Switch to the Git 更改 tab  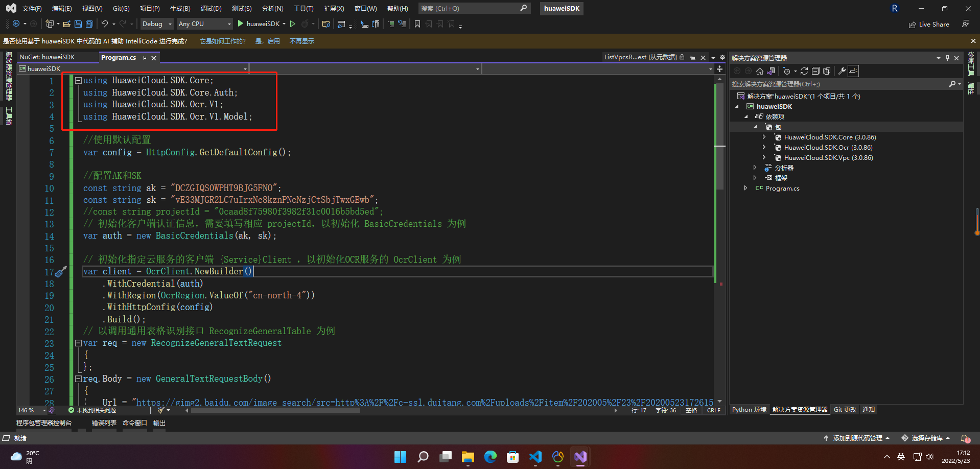click(x=845, y=410)
